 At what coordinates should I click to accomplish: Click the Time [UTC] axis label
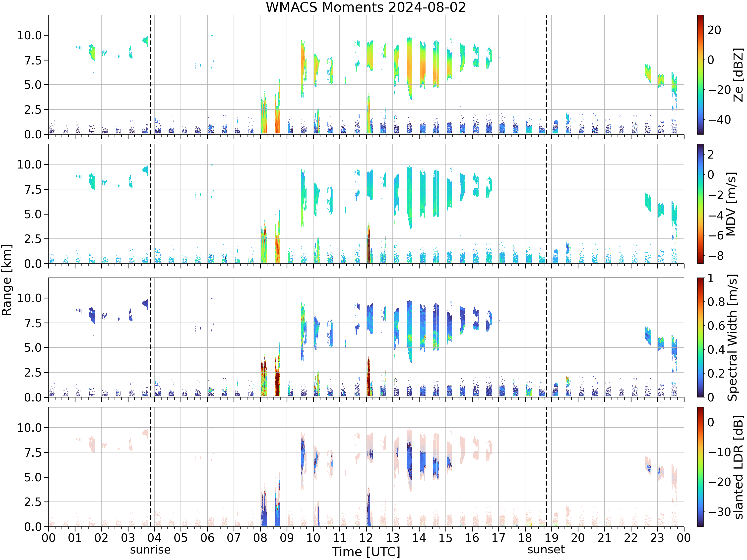tap(366, 552)
